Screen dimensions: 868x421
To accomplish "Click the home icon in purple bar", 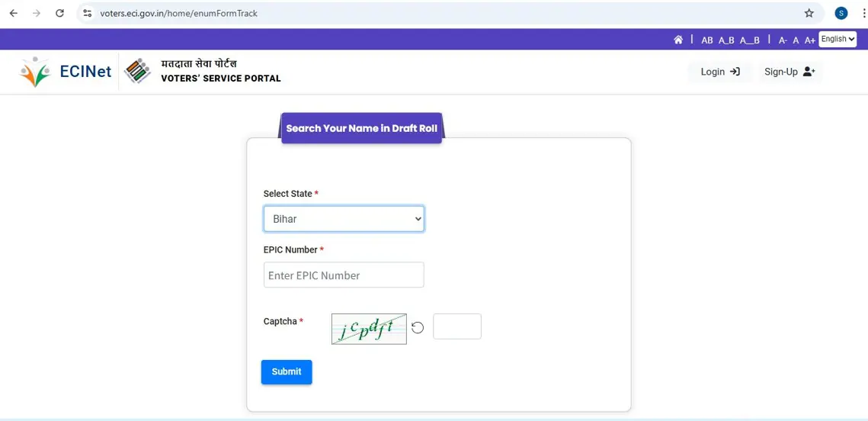I will [x=678, y=40].
